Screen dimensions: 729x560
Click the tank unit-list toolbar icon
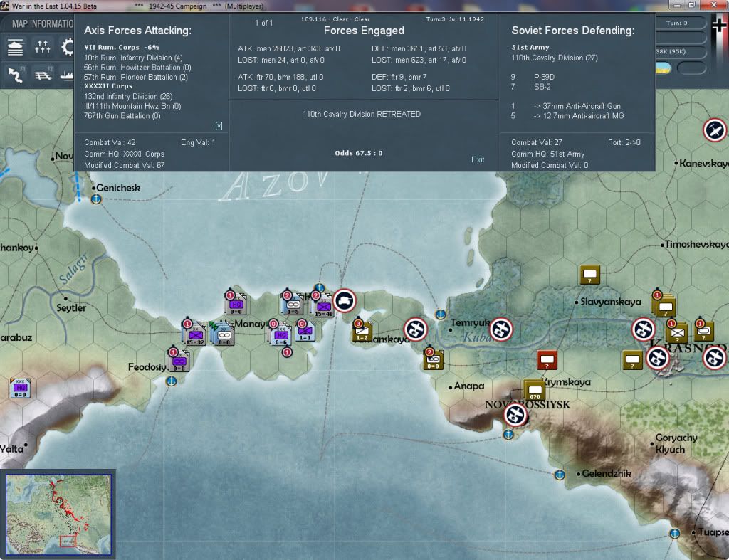click(x=16, y=48)
